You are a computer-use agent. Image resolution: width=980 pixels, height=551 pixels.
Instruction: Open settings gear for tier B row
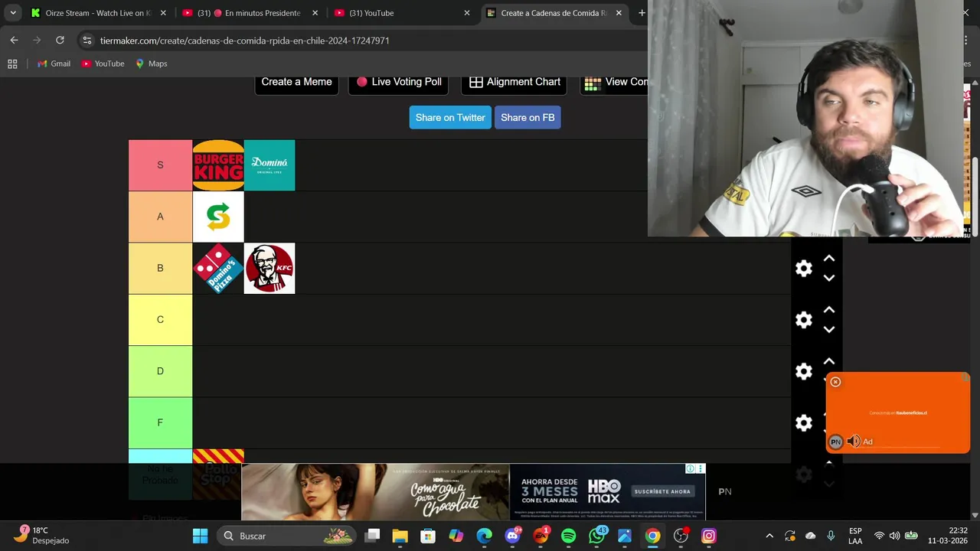point(803,269)
